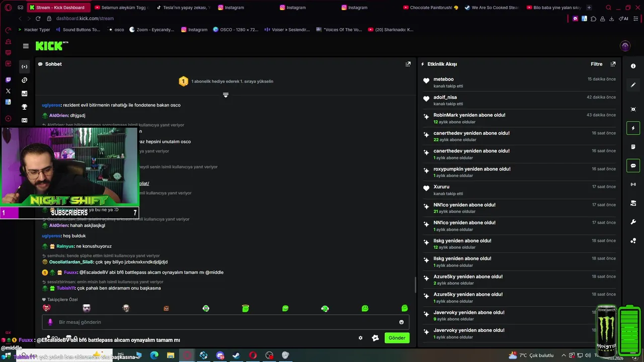The image size is (644, 362).
Task: Click the Kick logo
Action: pyautogui.click(x=51, y=46)
